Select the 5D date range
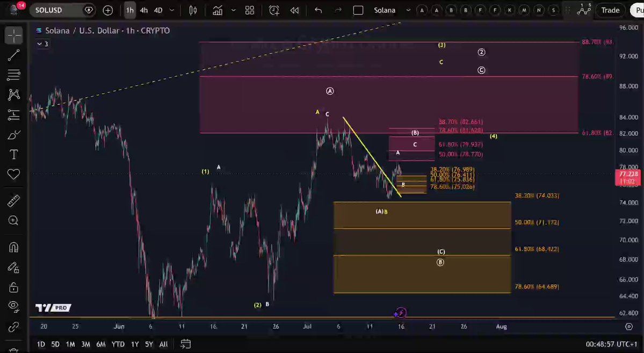Viewport: 644px width, 353px height. point(55,344)
